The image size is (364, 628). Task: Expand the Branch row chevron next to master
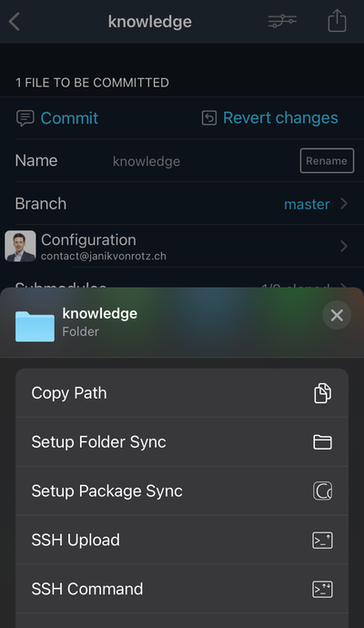(344, 204)
